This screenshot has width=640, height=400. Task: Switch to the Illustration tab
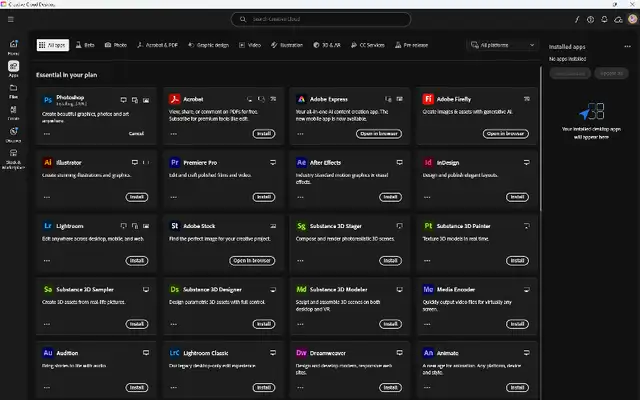[x=287, y=45]
